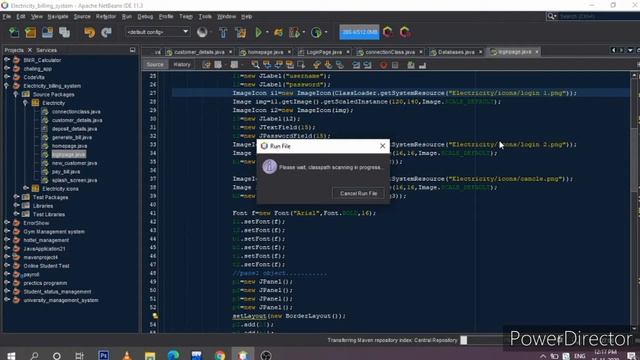Select the hotel_management project
Screen dimensions: 640x360
point(46,240)
